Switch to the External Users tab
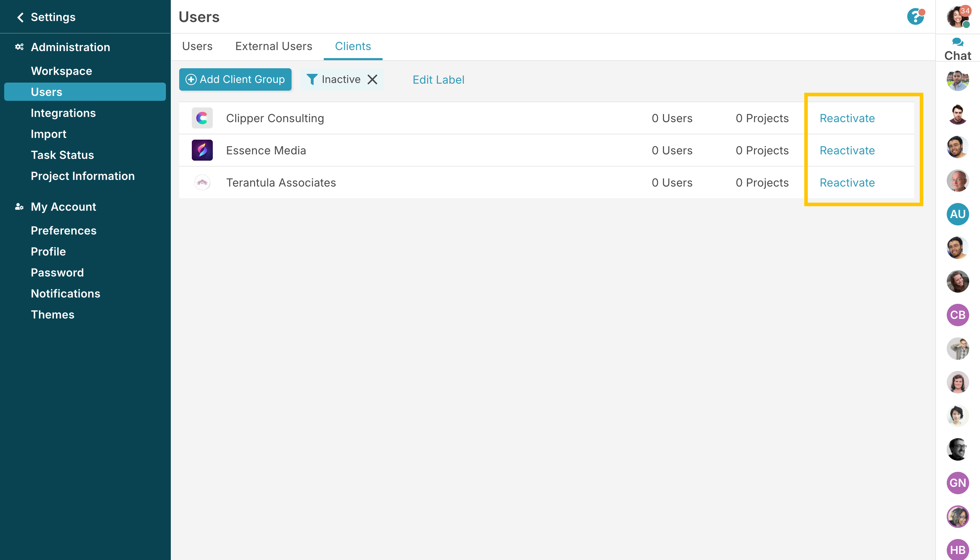The width and height of the screenshot is (980, 560). 273,46
